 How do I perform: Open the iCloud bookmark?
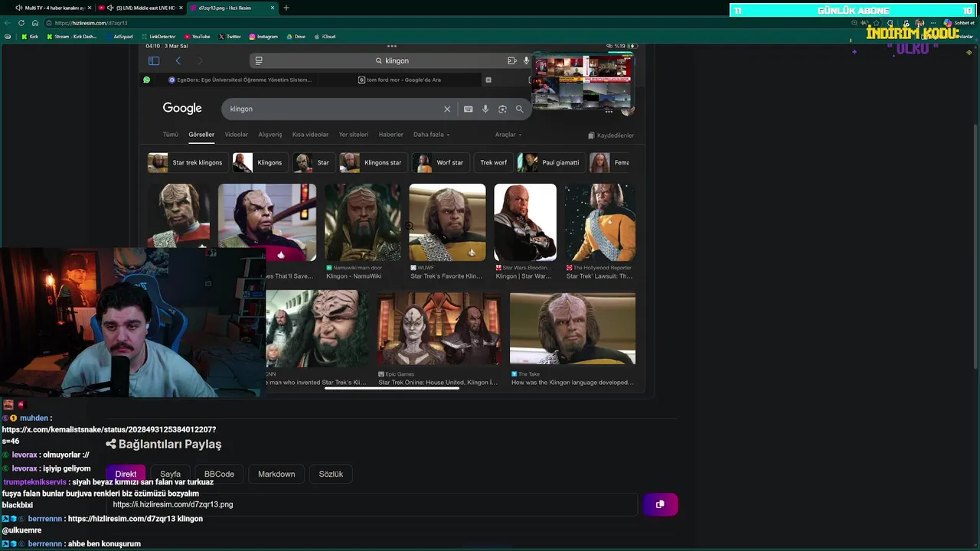tap(325, 37)
